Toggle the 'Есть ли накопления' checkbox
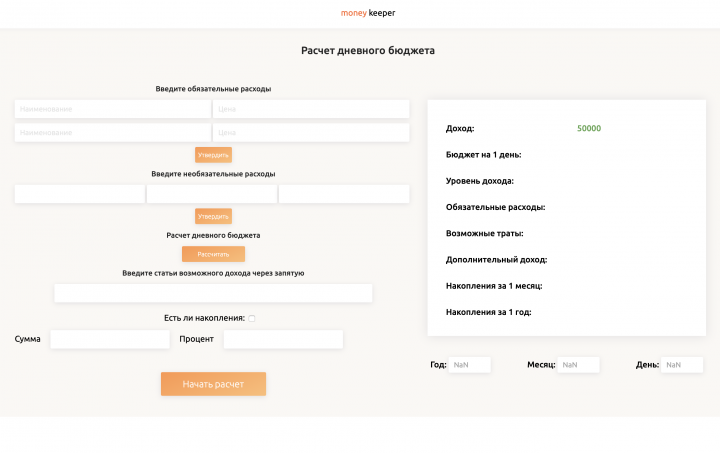Screen dimensions: 720x453 [x=252, y=318]
